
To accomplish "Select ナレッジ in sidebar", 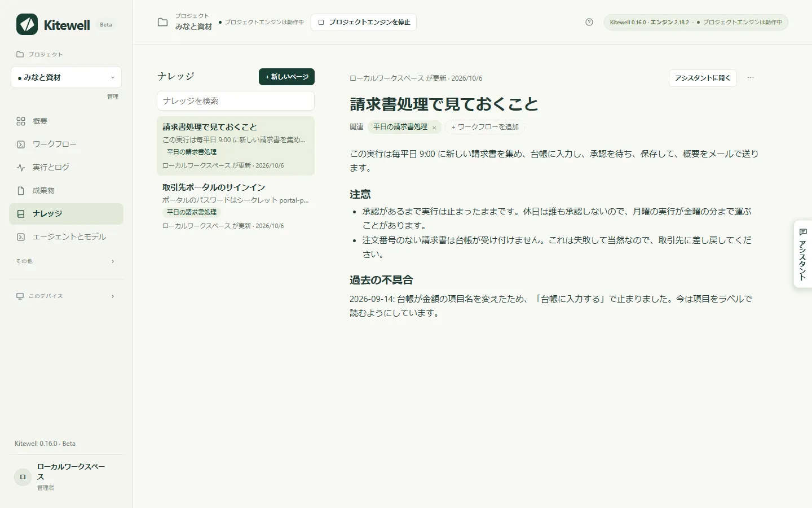I will tap(66, 214).
